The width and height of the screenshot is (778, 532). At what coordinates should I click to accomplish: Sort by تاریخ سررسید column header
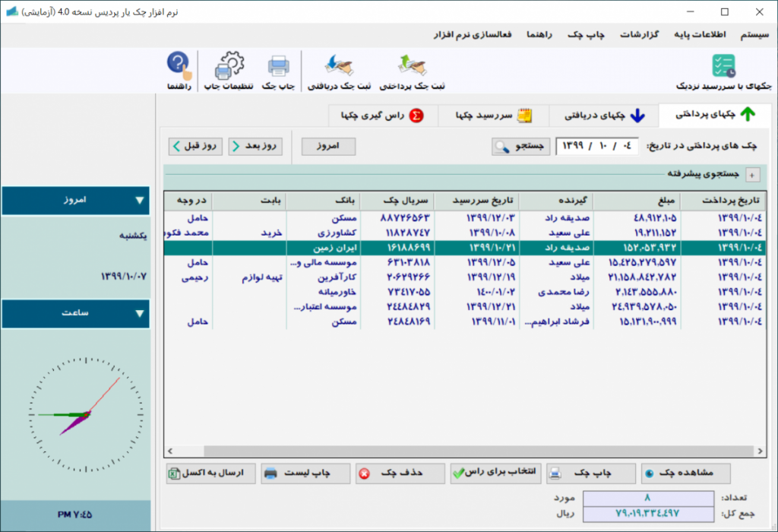[x=477, y=201]
